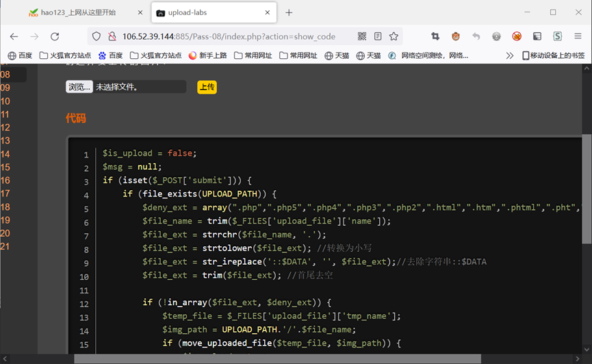
Task: Select Pass 12 in sidebar
Action: point(5,128)
